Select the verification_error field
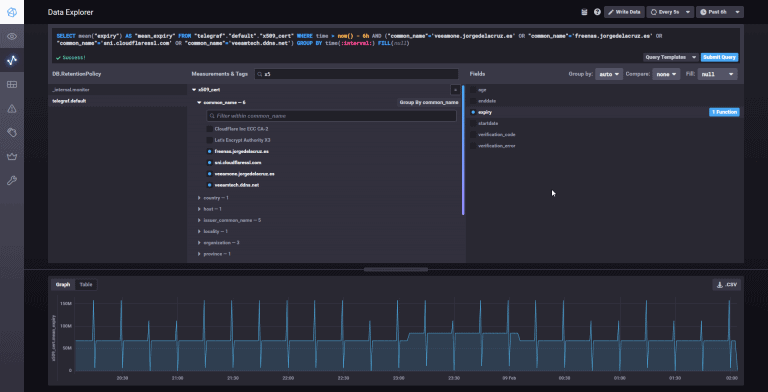Viewport: 768px width, 392px height. [x=473, y=146]
